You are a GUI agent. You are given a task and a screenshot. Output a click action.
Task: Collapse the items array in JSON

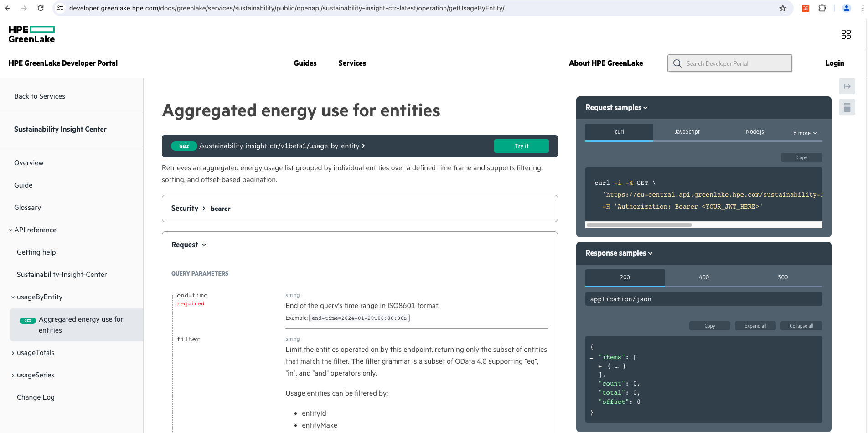click(592, 358)
